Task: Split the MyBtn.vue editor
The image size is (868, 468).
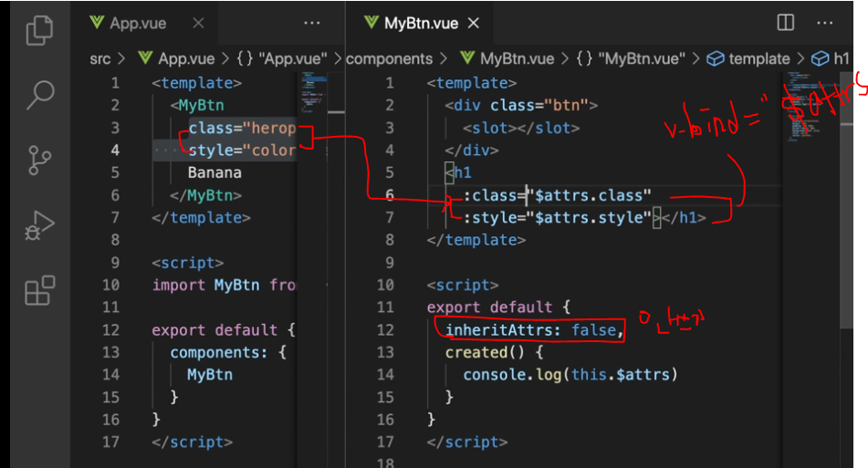Action: click(786, 23)
